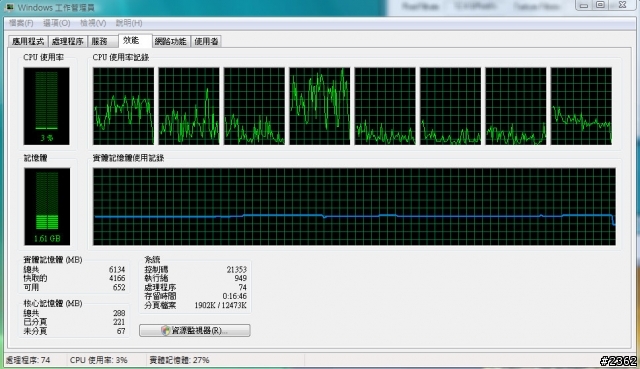
Task: Click the kernel 總共 value 288
Action: [x=119, y=313]
